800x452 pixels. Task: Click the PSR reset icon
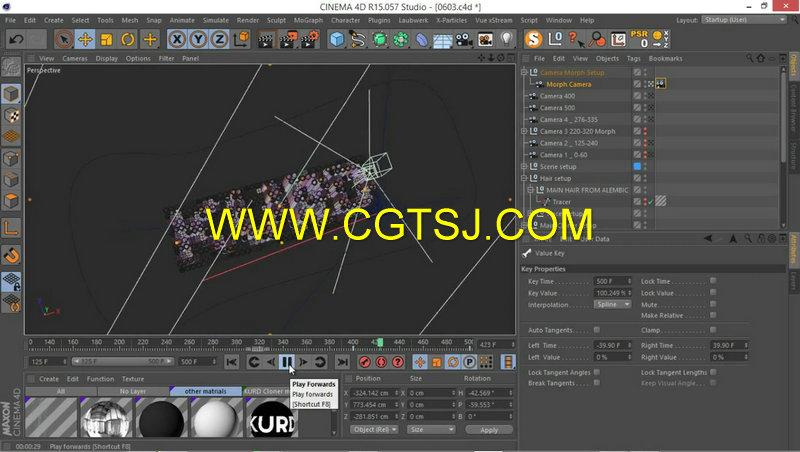point(639,39)
